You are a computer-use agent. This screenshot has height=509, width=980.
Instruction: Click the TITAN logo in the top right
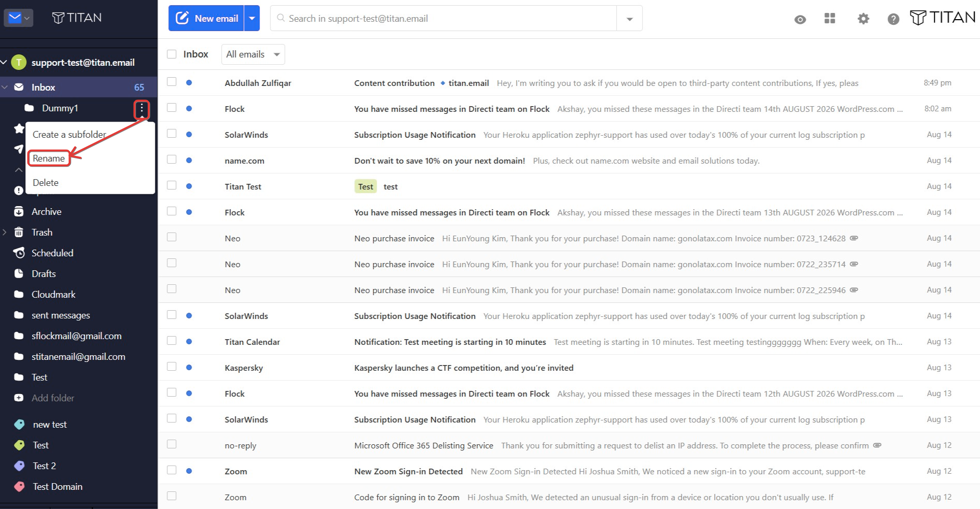click(943, 18)
